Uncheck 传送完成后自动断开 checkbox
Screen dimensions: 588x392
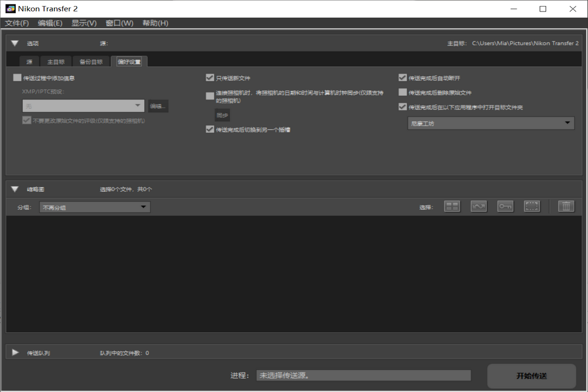403,78
